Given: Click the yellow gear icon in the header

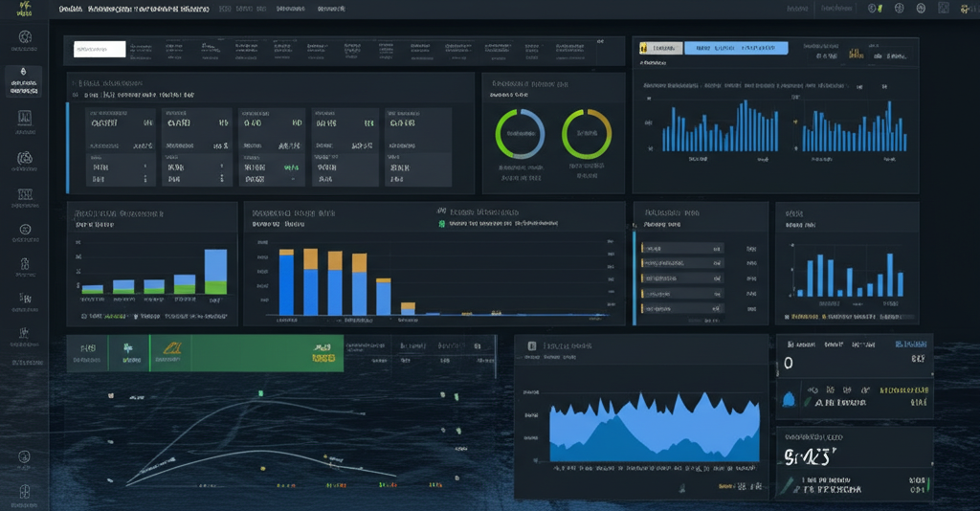Looking at the screenshot, I should pos(967,9).
